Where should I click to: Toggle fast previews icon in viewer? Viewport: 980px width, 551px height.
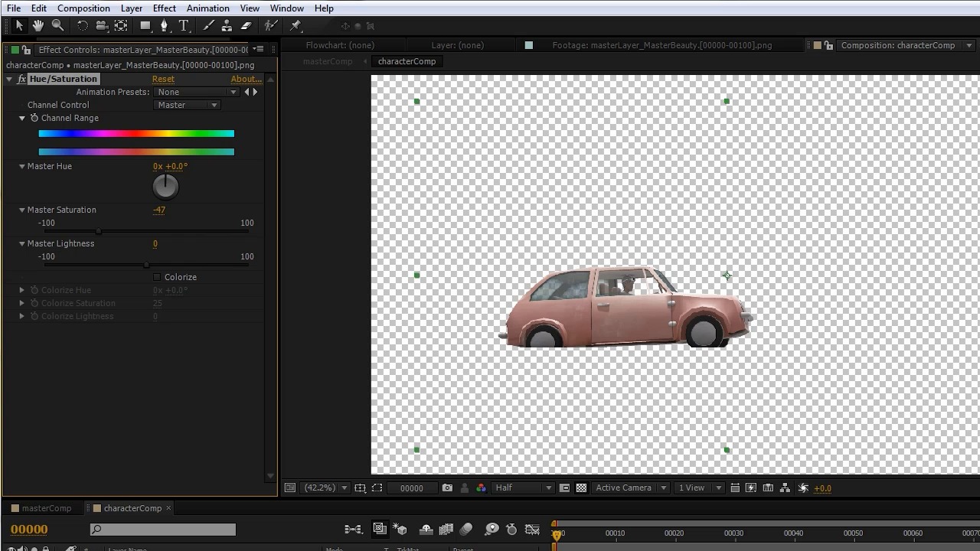751,487
